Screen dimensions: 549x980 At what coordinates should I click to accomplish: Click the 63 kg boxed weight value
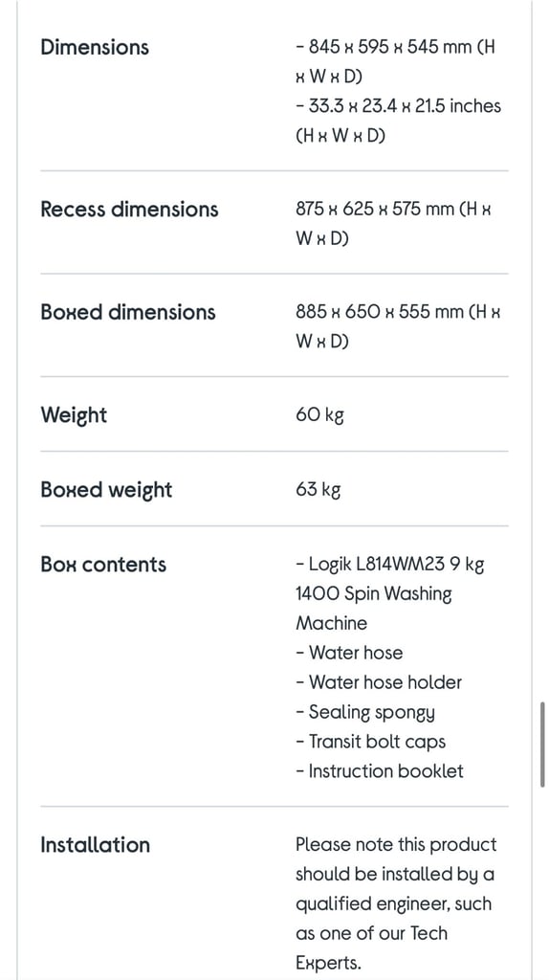[318, 490]
